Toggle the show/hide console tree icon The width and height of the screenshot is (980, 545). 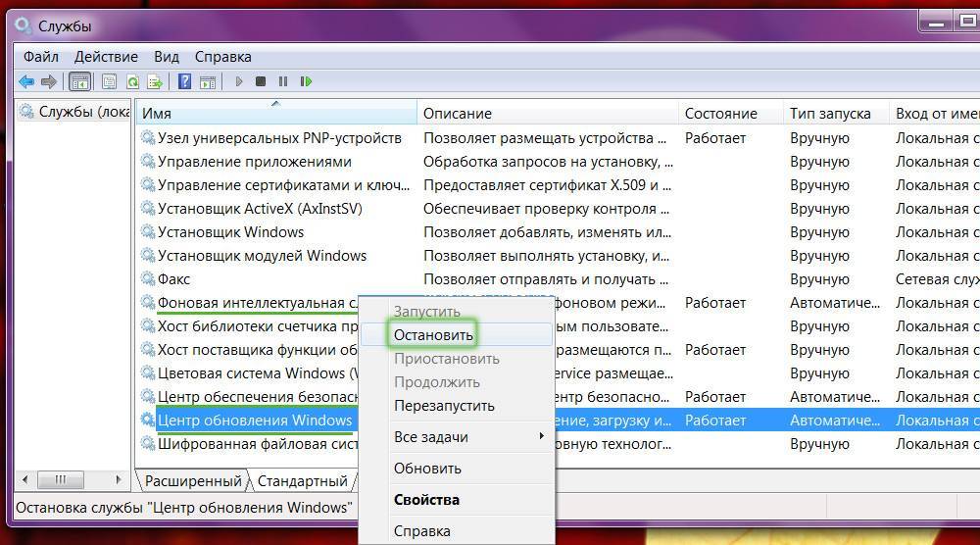(79, 82)
